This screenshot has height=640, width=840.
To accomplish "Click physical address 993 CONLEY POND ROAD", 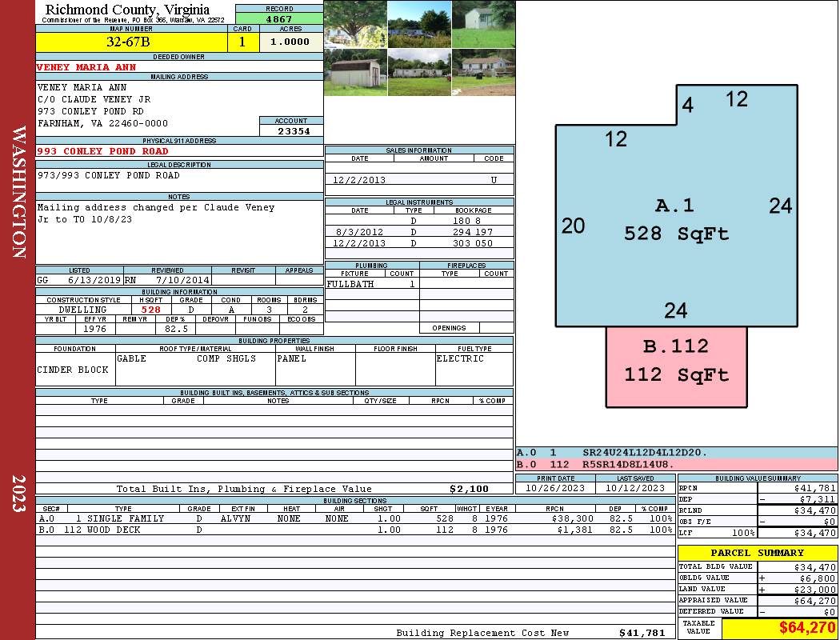I will point(102,151).
